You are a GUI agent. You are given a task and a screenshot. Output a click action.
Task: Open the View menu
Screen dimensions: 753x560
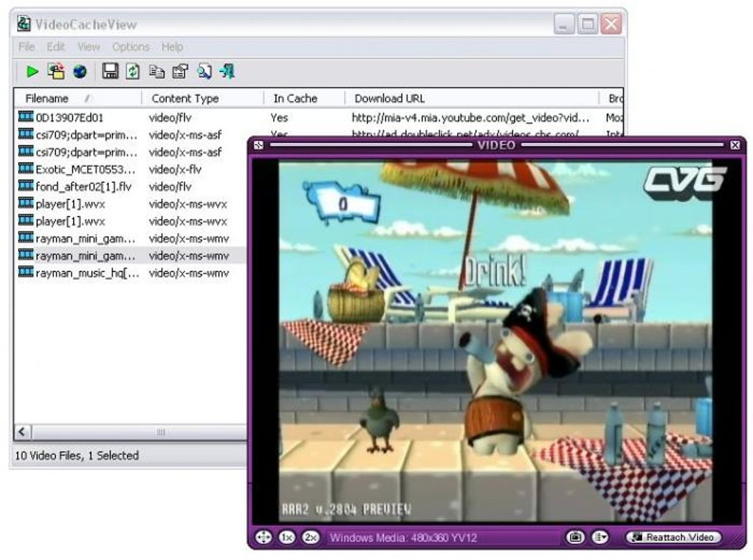point(89,46)
